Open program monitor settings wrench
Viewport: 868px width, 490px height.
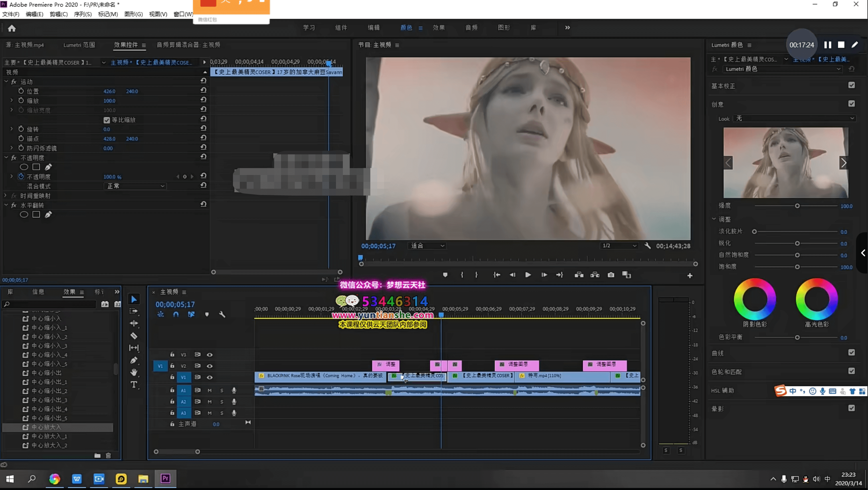pos(647,245)
